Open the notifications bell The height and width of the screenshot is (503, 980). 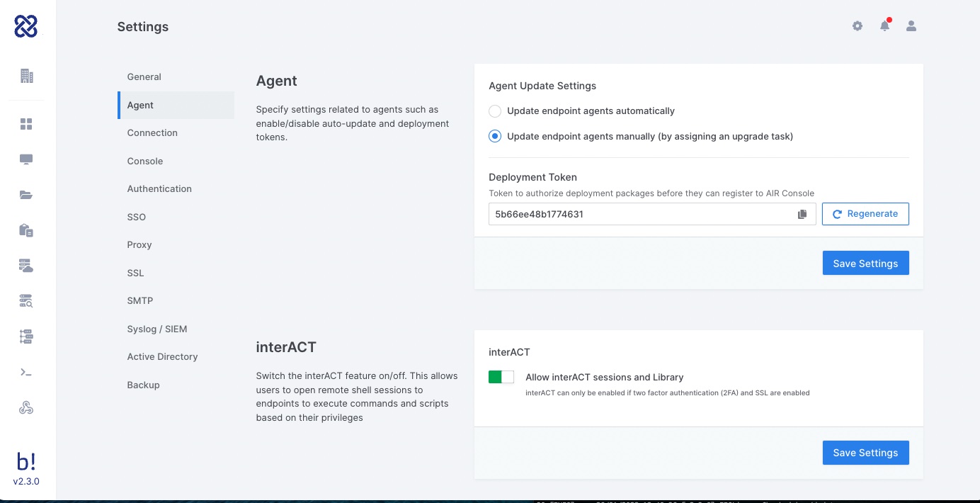(884, 26)
